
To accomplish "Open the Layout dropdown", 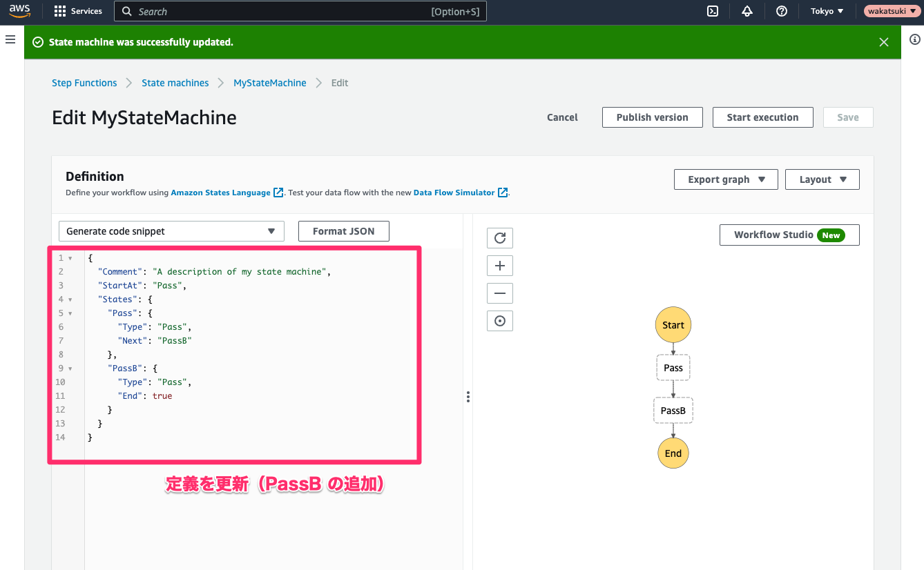I will click(x=822, y=179).
